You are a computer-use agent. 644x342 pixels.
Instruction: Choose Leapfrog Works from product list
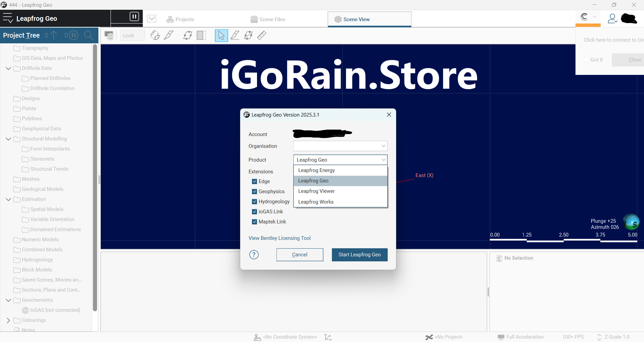pyautogui.click(x=316, y=202)
